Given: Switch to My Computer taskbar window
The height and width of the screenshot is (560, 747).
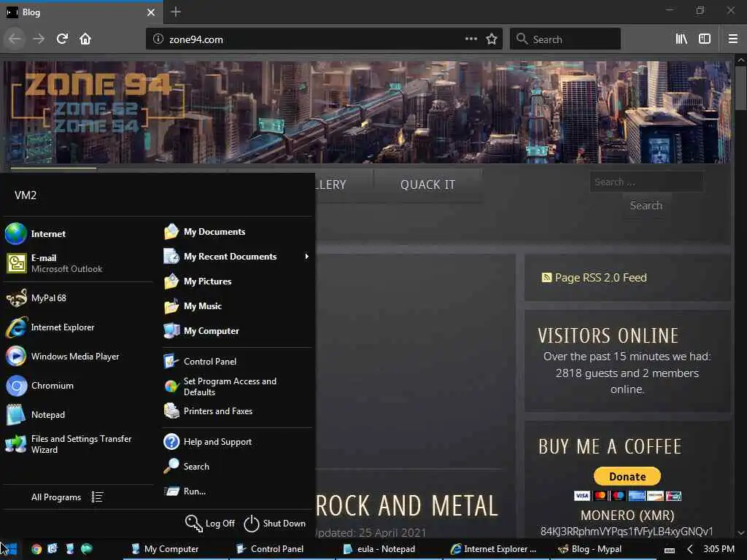Looking at the screenshot, I should pos(177,549).
